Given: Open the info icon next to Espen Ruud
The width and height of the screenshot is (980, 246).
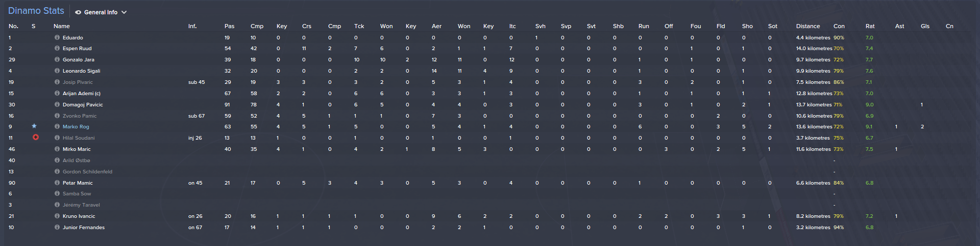Looking at the screenshot, I should pos(57,49).
